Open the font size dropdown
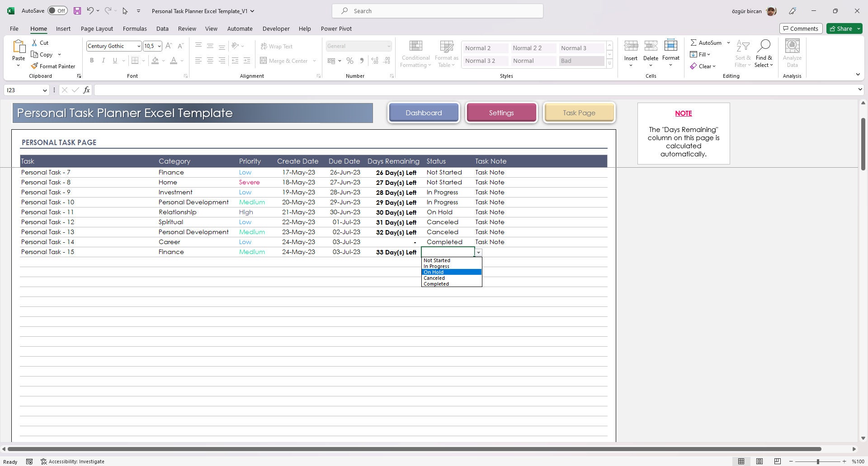The width and height of the screenshot is (868, 466). [x=159, y=46]
